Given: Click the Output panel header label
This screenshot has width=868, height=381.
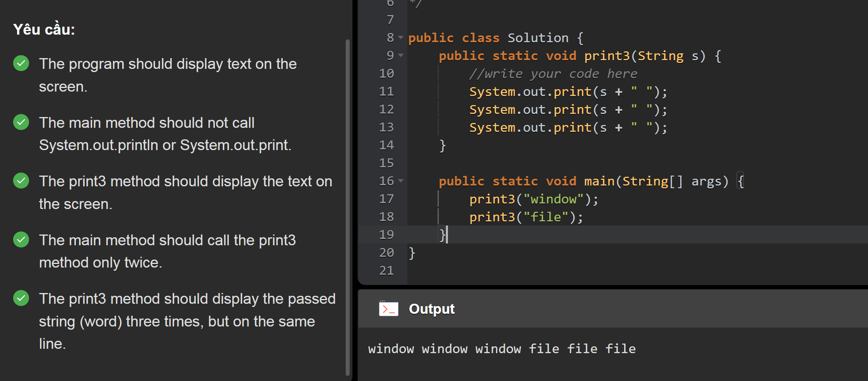Looking at the screenshot, I should point(431,309).
